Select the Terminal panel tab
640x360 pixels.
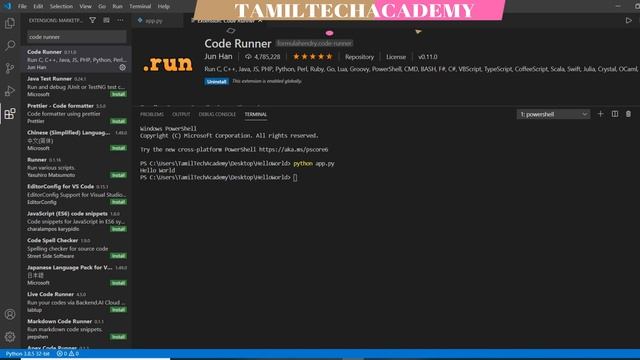click(x=256, y=115)
